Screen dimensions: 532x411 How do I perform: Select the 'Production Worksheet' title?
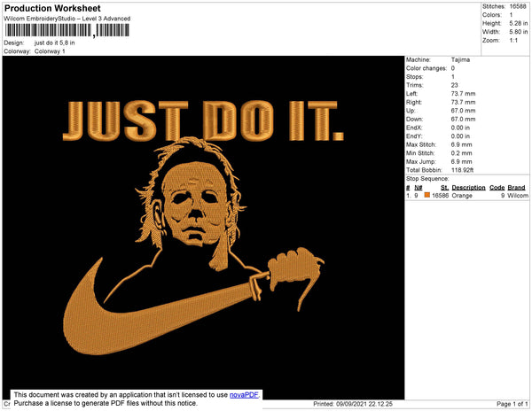[52, 8]
